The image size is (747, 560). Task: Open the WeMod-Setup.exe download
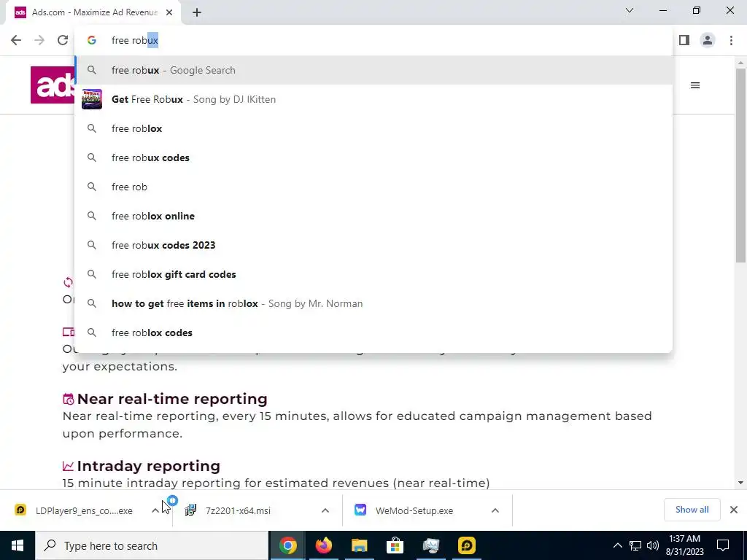414,510
